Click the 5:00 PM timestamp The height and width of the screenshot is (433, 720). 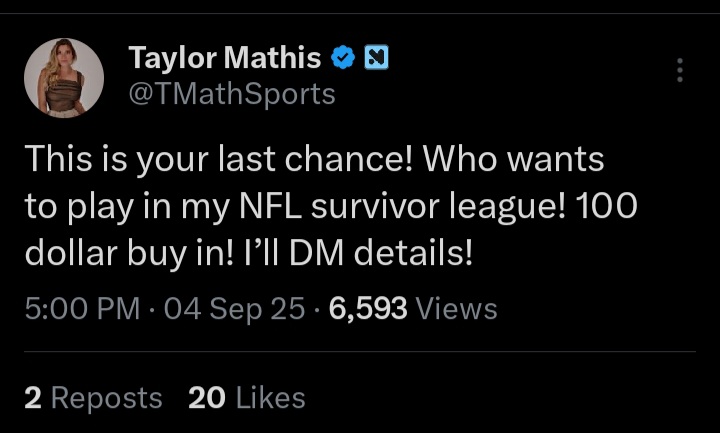pyautogui.click(x=82, y=309)
